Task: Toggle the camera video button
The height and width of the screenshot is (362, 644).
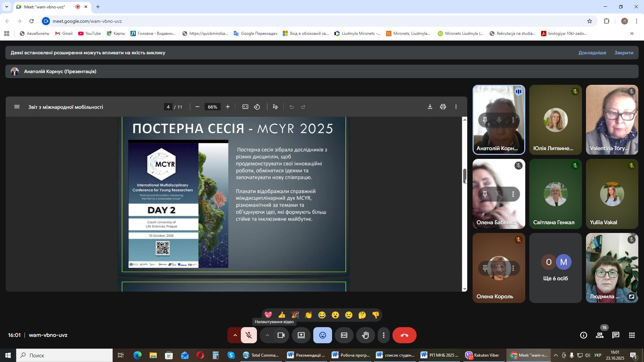Action: [281, 335]
